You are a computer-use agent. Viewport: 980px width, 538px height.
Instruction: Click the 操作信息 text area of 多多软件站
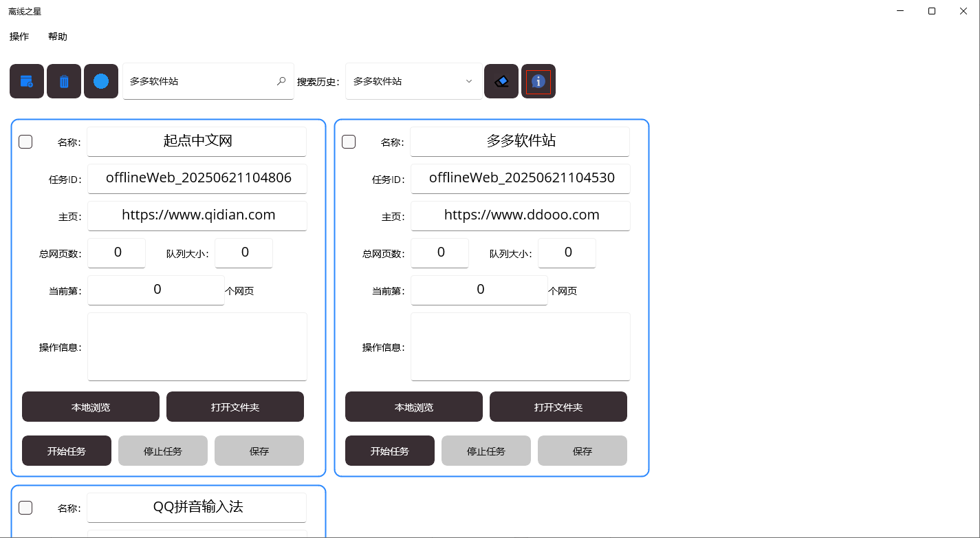point(521,346)
